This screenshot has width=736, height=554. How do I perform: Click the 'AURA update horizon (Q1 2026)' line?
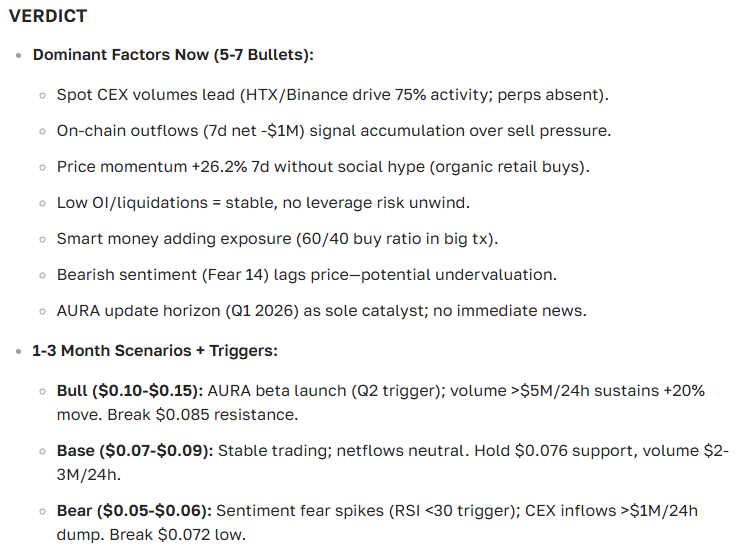321,311
